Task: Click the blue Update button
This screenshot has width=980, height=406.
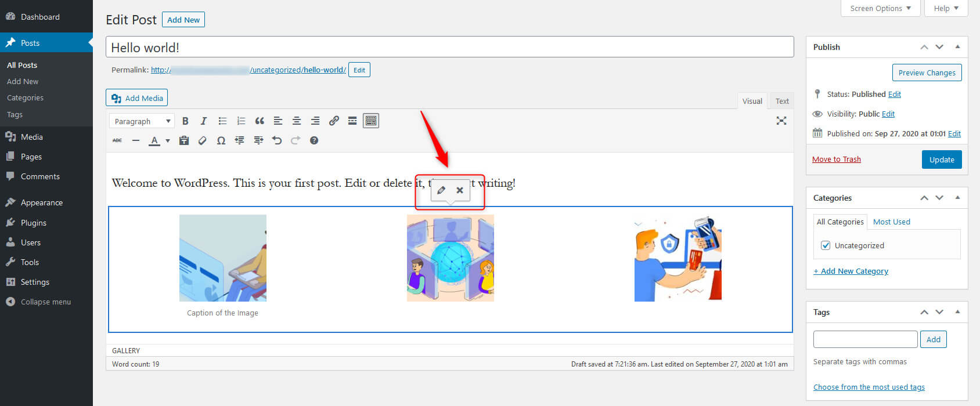Action: click(941, 159)
